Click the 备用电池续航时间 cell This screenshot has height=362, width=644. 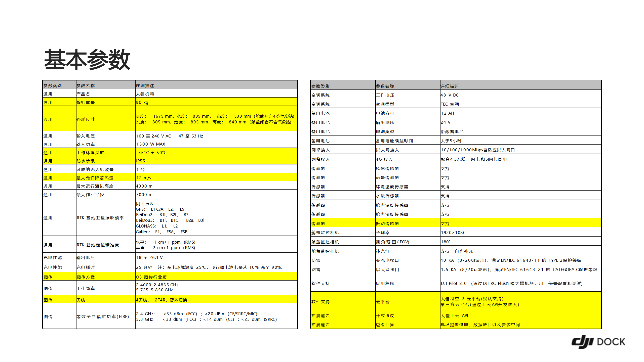click(408, 140)
